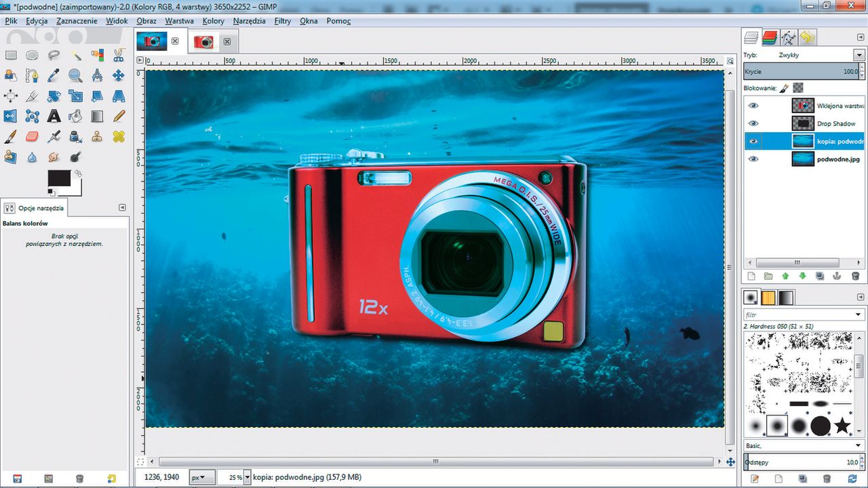Select the Airbrush tool
Screen dimensions: 868x488
(54, 136)
